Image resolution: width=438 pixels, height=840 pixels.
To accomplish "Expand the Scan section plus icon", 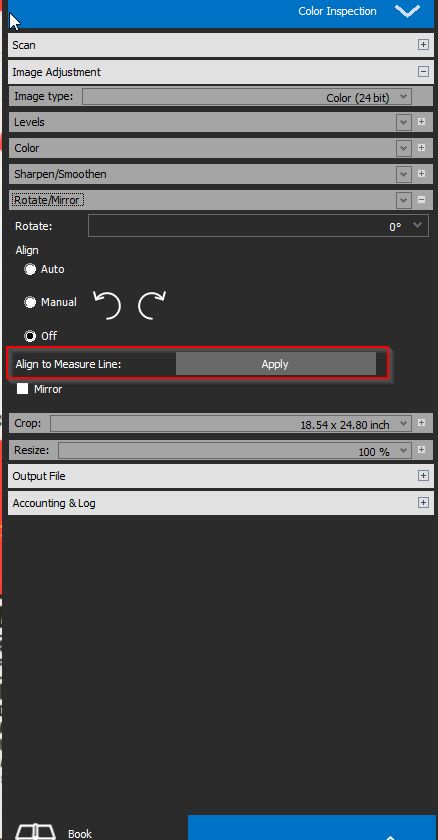I will (424, 45).
